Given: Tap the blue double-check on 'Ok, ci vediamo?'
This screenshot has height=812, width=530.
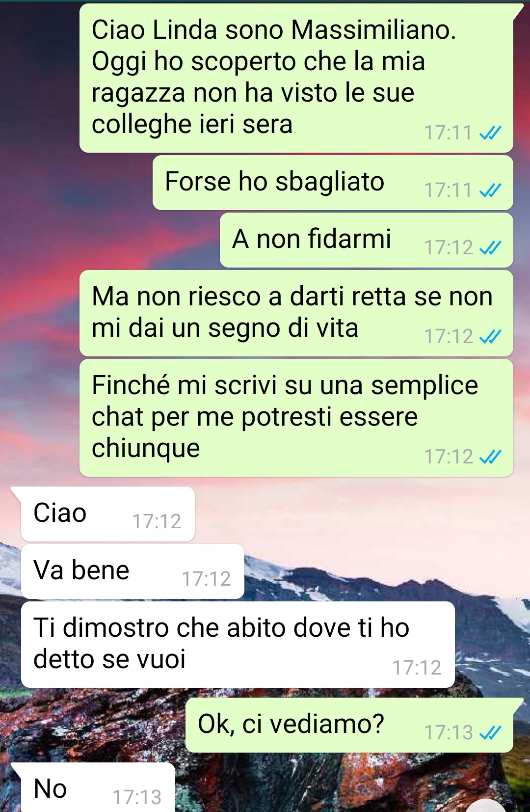Looking at the screenshot, I should (x=490, y=732).
